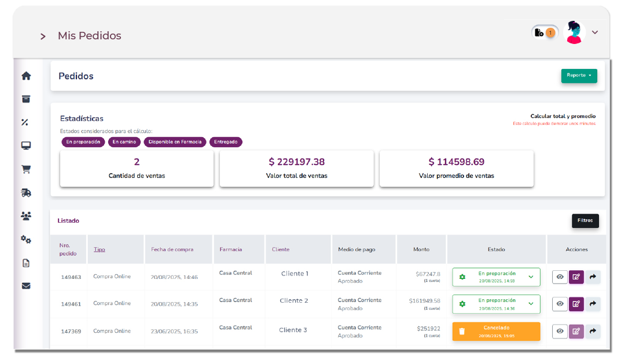Click the envelope mail sidebar icon
The width and height of the screenshot is (621, 364).
26,286
